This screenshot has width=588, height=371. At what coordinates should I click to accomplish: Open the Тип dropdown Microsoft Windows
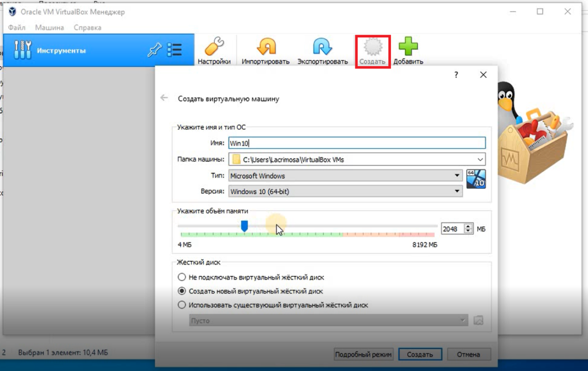coord(345,176)
